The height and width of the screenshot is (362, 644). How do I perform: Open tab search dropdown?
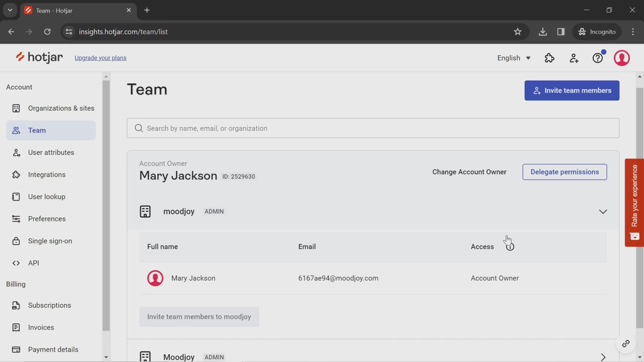pos(10,10)
